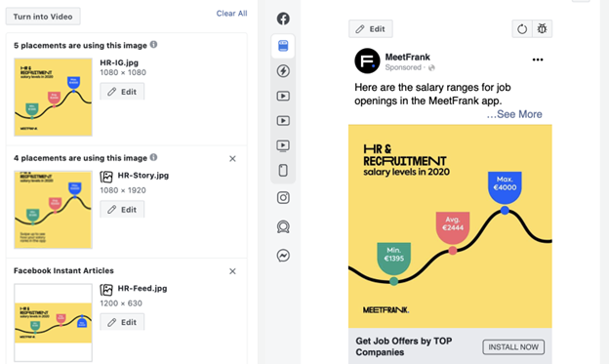Viewport: 609px width, 364px height.
Task: Select the Facebook placement icon
Action: point(283,19)
